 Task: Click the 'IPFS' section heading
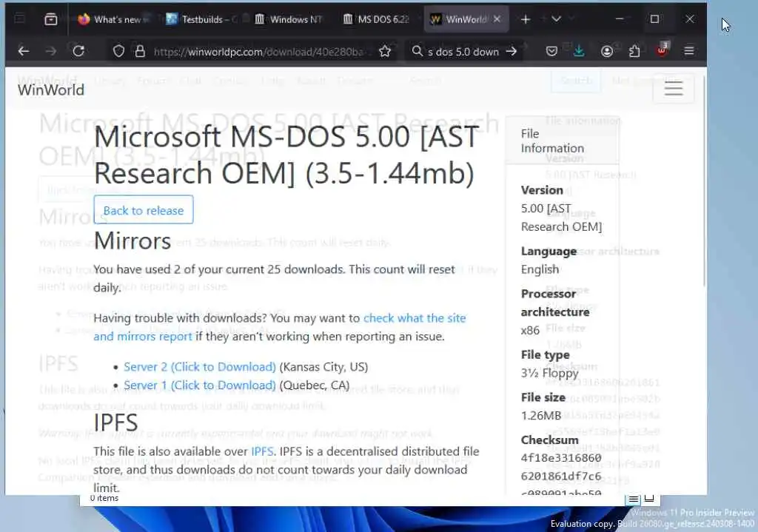(x=115, y=422)
